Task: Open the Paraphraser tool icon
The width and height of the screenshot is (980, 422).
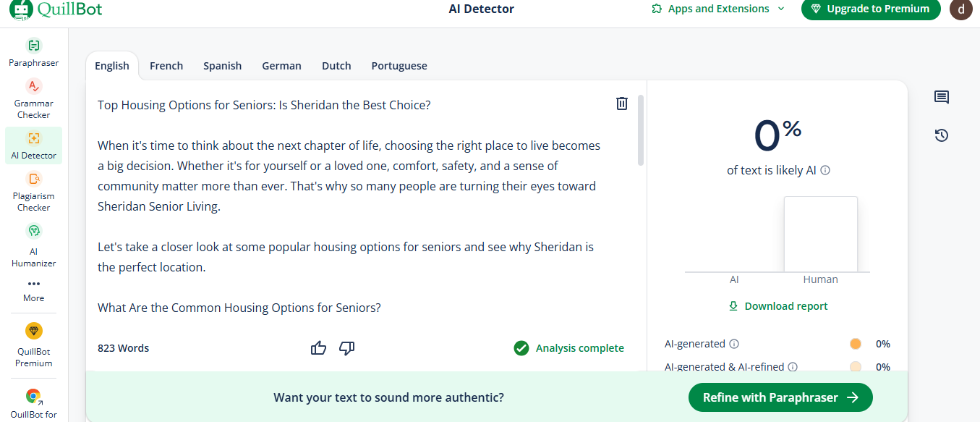Action: 34,46
